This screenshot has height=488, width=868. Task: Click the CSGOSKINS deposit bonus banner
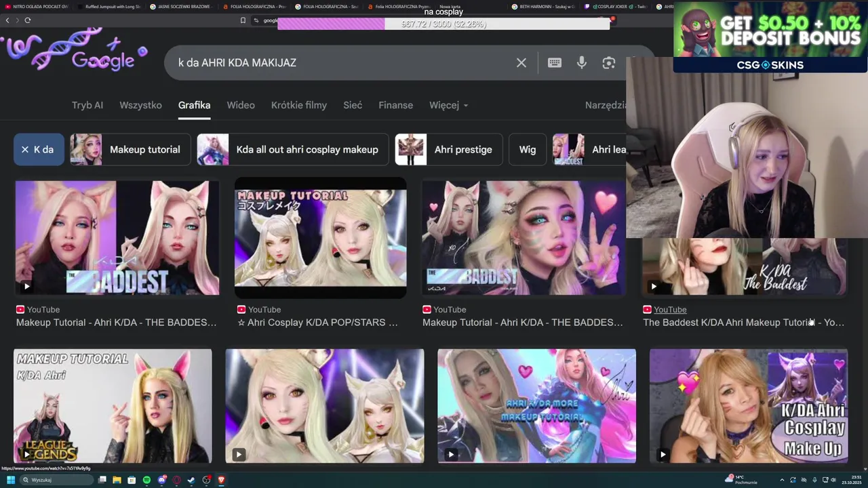point(770,37)
